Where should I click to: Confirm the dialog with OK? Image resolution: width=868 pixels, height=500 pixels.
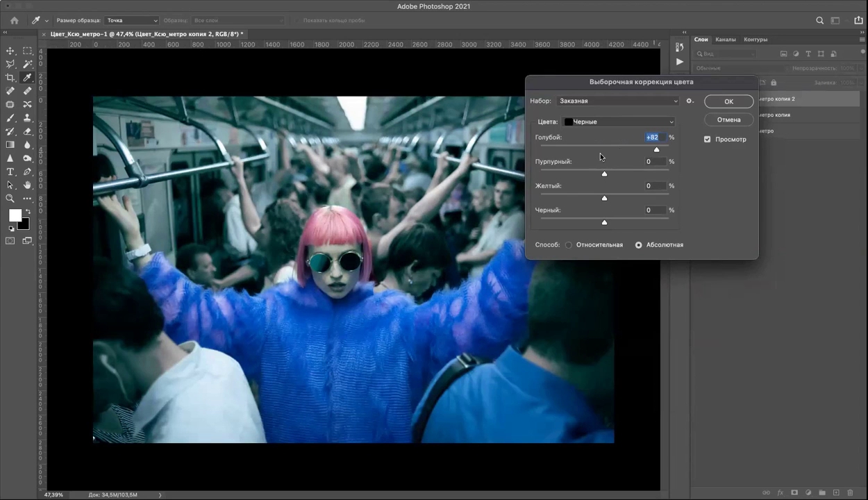[x=728, y=101]
